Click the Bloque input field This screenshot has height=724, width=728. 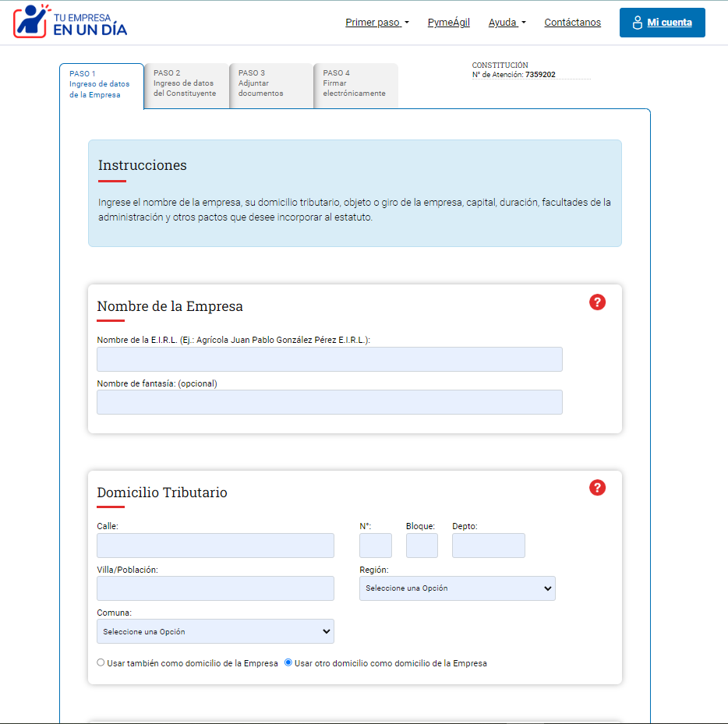[x=422, y=546]
